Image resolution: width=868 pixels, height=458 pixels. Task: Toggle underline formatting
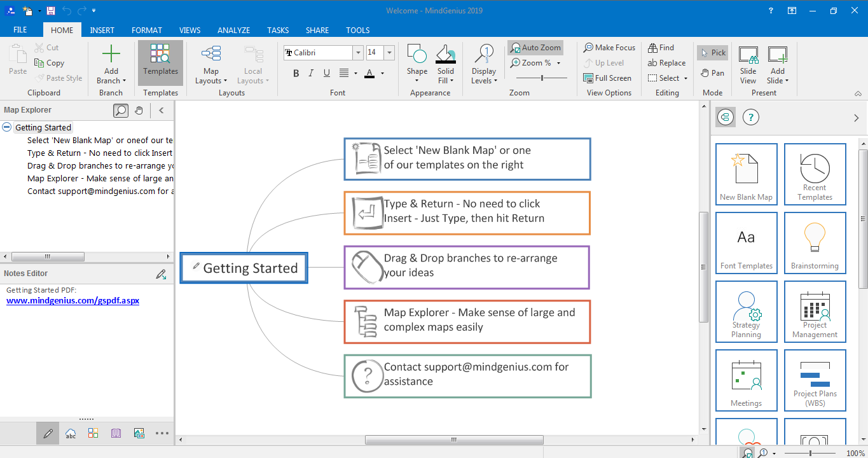coord(326,73)
